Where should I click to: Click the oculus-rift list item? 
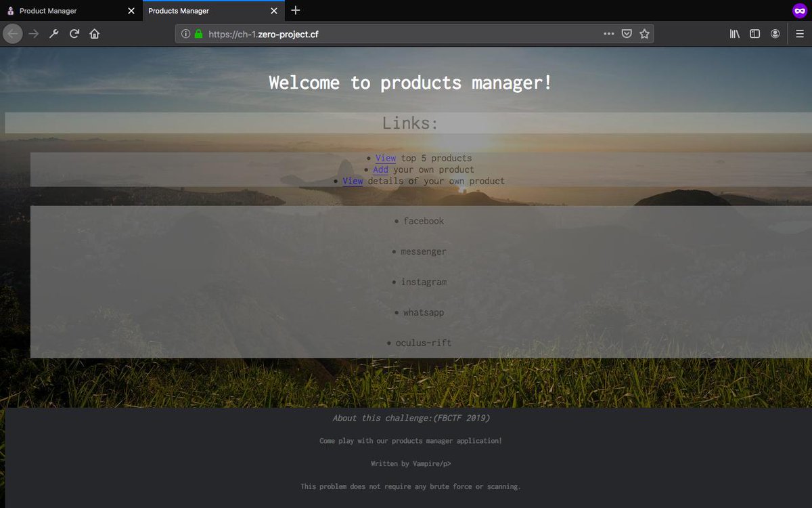pyautogui.click(x=424, y=343)
